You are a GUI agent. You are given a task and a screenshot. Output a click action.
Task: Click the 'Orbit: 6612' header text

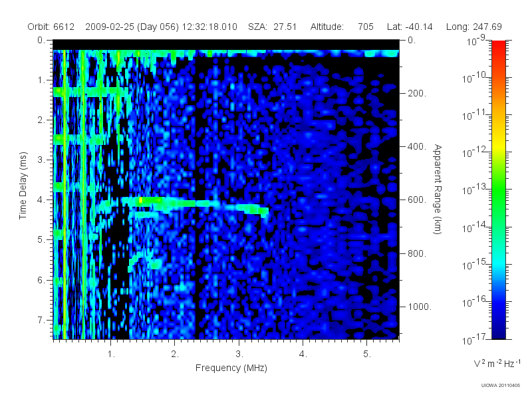tap(51, 27)
